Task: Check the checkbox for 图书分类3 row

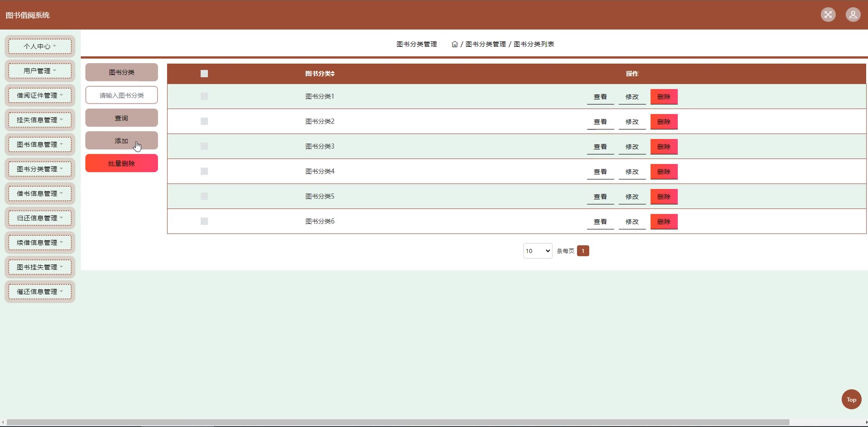Action: pyautogui.click(x=204, y=146)
